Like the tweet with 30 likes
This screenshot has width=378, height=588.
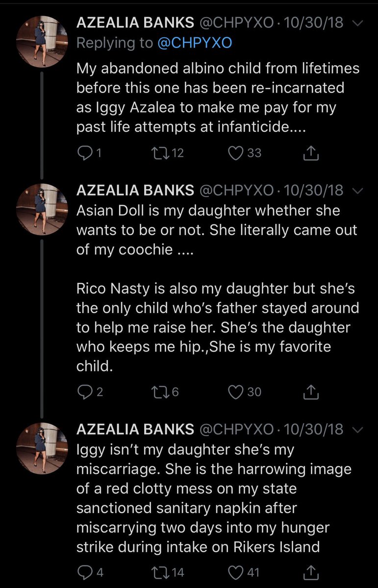pyautogui.click(x=236, y=392)
